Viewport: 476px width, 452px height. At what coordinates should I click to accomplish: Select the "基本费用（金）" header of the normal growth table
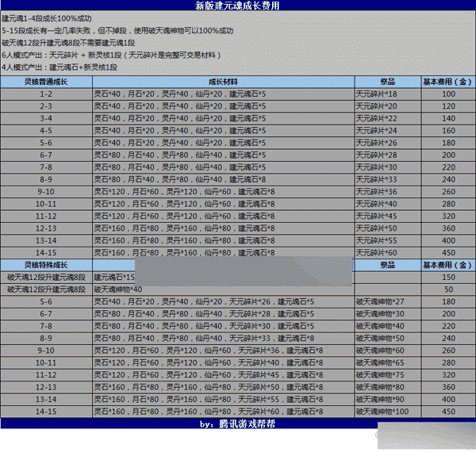(448, 82)
